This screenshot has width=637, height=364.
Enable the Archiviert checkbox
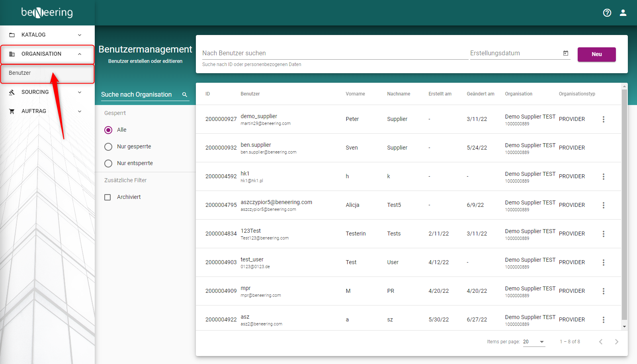click(107, 197)
